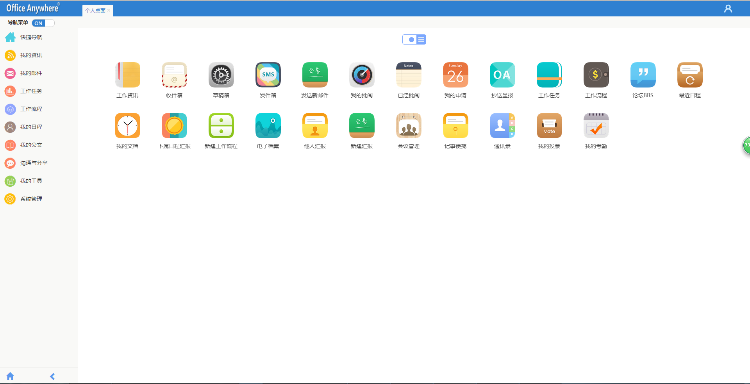Open the calendar icon showing 26
Viewport: 750px width, 384px height.
click(455, 75)
